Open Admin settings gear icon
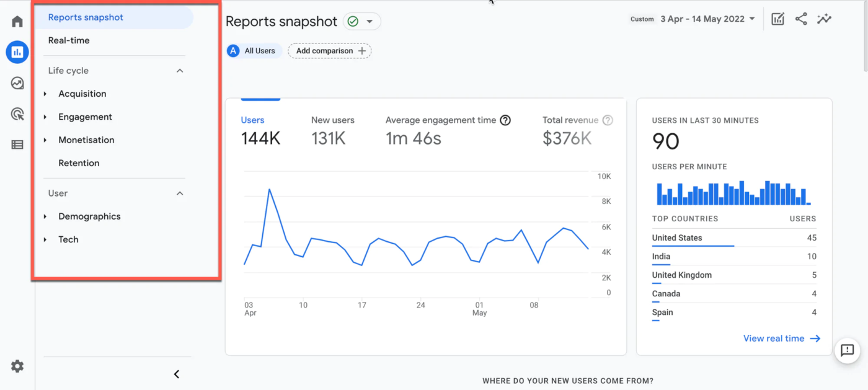868x390 pixels. (17, 366)
